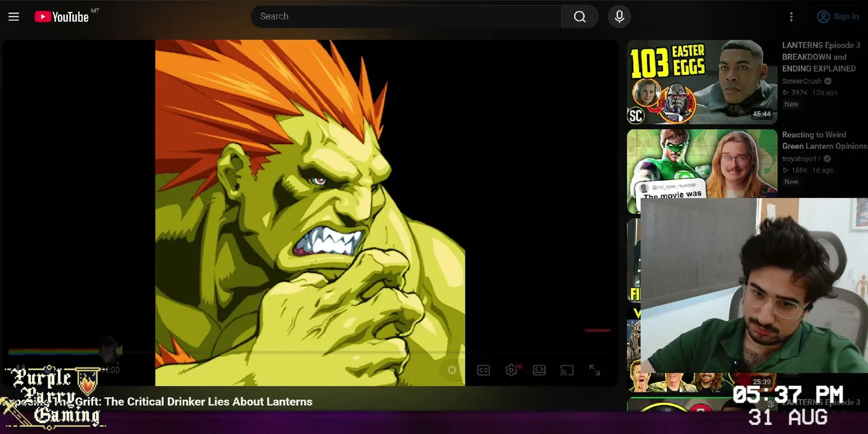The height and width of the screenshot is (434, 868).
Task: Open the YouTube guide hamburger menu
Action: click(x=14, y=17)
